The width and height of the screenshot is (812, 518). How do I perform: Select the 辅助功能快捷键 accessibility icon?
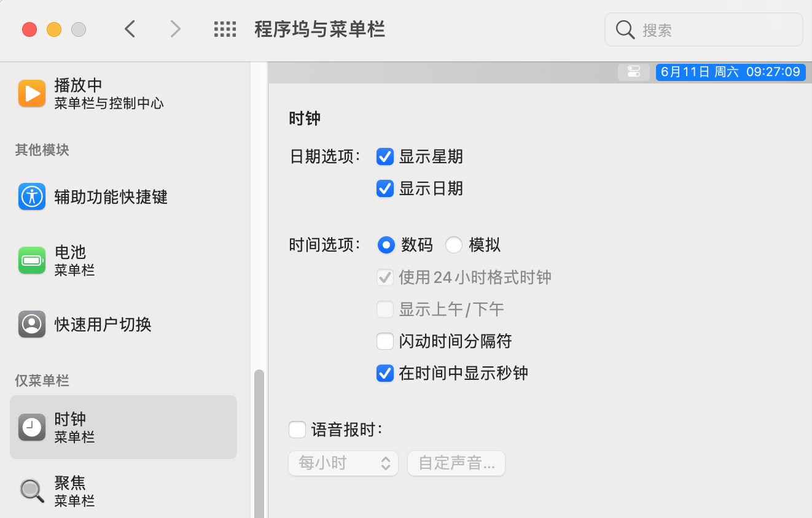coord(32,196)
